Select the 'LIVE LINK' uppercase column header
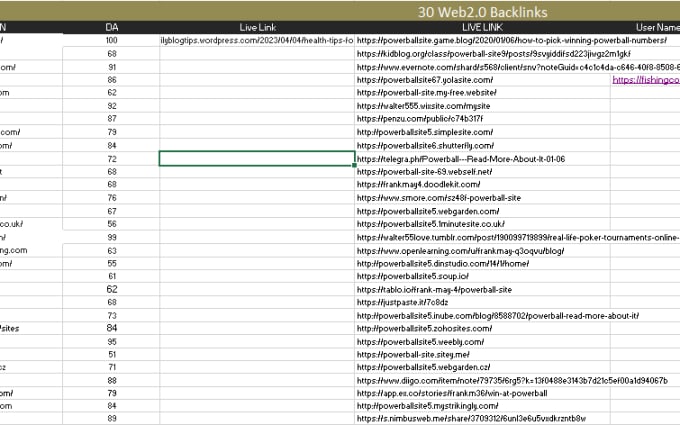680x425 pixels. pyautogui.click(x=482, y=27)
